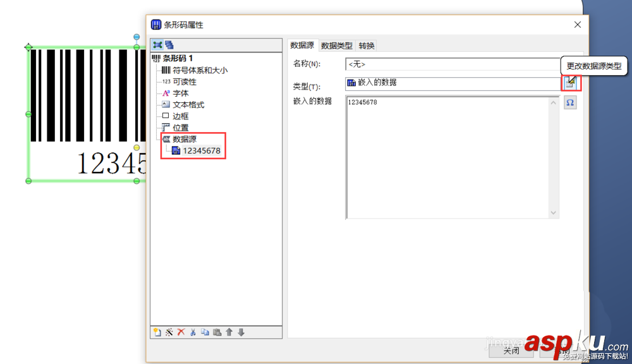
Task: Paste the copied data source
Action: (x=217, y=332)
